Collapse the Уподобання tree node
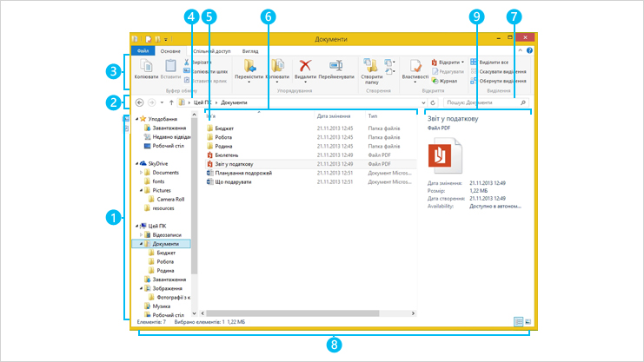 tap(136, 119)
